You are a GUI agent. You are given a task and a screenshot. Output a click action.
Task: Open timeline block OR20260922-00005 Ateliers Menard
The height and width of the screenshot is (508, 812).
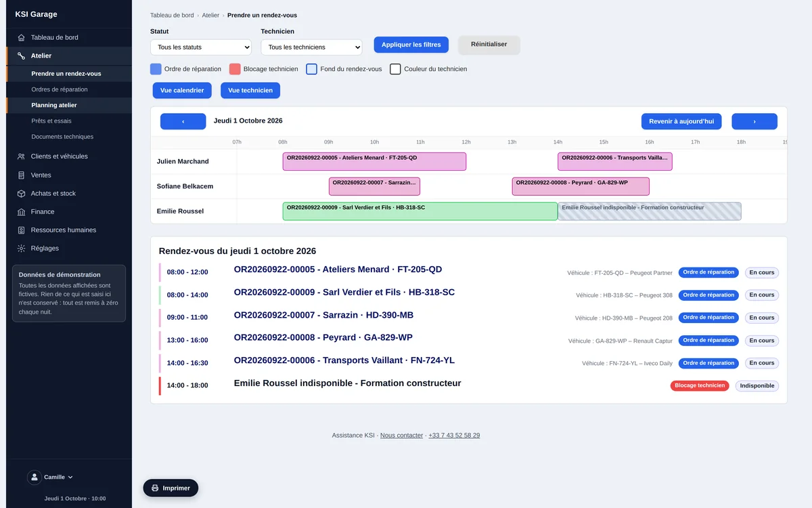tap(374, 161)
